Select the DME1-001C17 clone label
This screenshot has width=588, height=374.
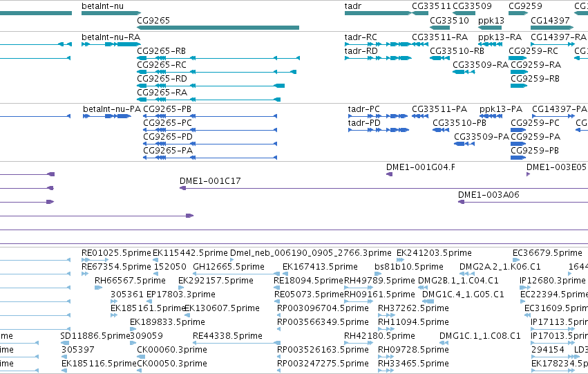[210, 181]
